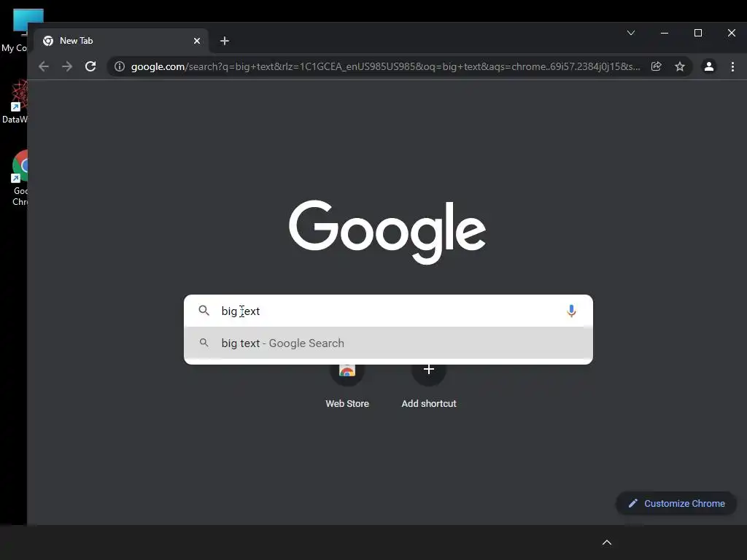
Task: Minimize the Chrome window
Action: [x=665, y=33]
